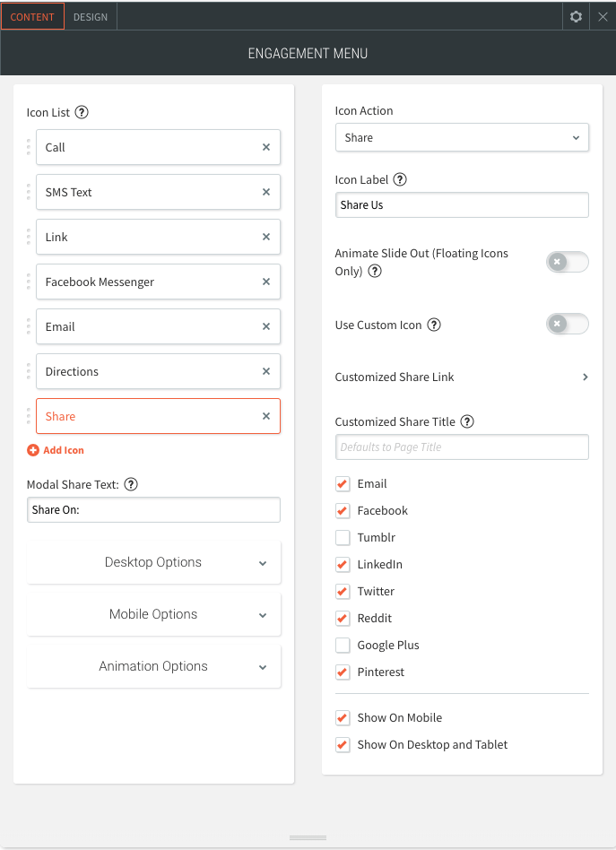Screen dimensions: 616x850
Task: Enable the Animate Slide Out toggle
Action: [567, 262]
